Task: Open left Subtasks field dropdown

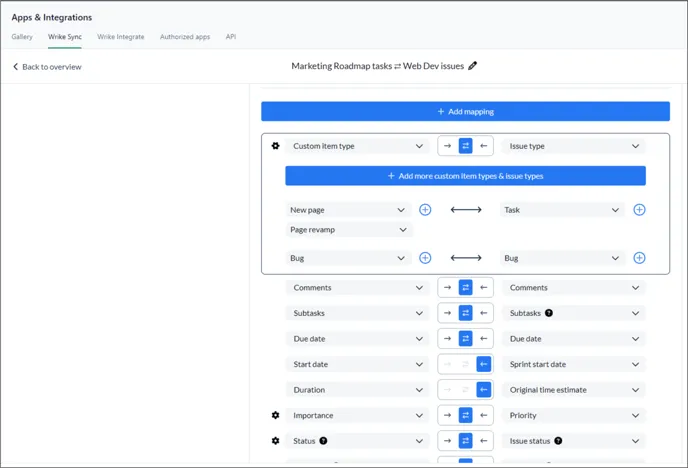Action: (x=357, y=313)
